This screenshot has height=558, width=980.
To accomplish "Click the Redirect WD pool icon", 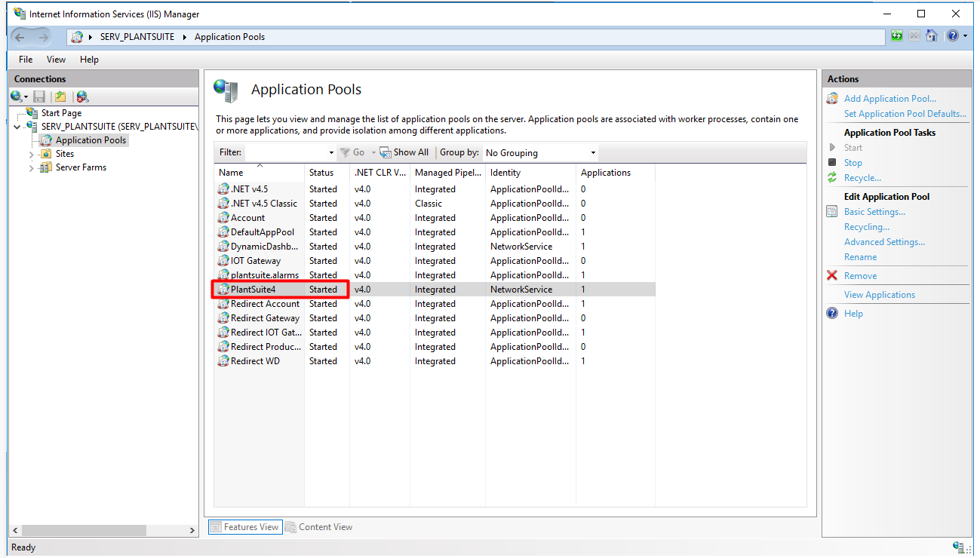I will pyautogui.click(x=223, y=361).
